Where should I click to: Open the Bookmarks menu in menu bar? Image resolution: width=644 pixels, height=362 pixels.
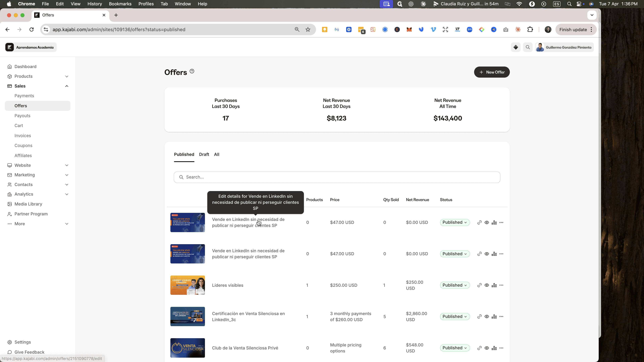pyautogui.click(x=120, y=4)
